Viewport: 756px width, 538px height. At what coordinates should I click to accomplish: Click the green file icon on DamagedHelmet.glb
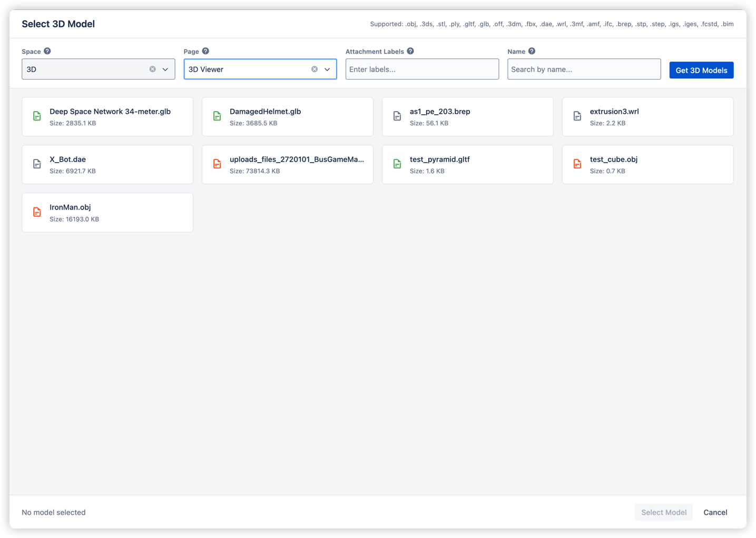[217, 116]
